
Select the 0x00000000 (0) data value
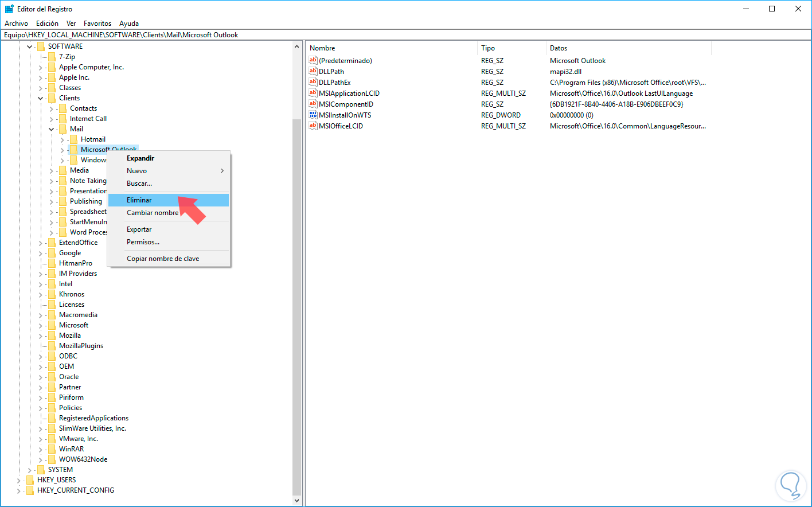click(x=572, y=115)
